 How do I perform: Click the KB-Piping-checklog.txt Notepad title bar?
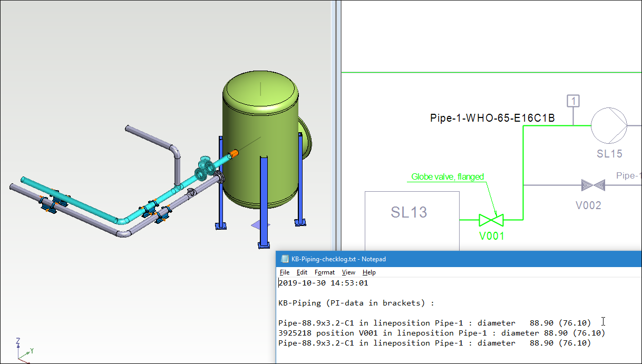point(448,259)
